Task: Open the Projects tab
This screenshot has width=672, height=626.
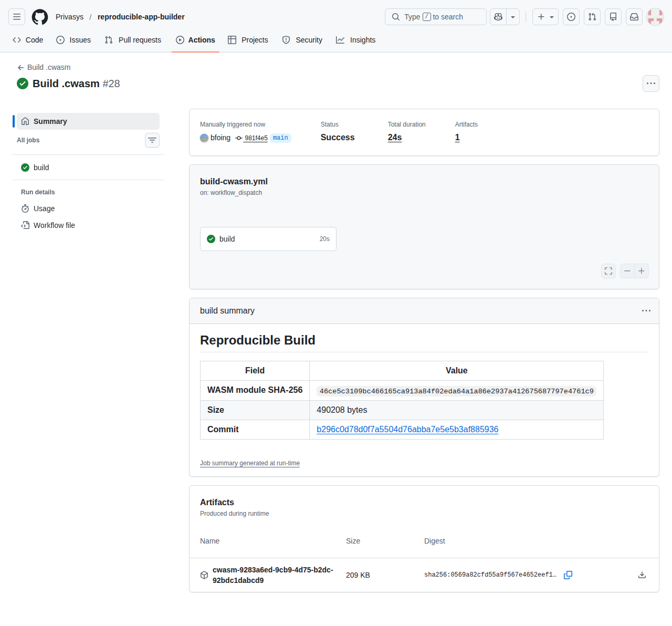Action: point(248,40)
